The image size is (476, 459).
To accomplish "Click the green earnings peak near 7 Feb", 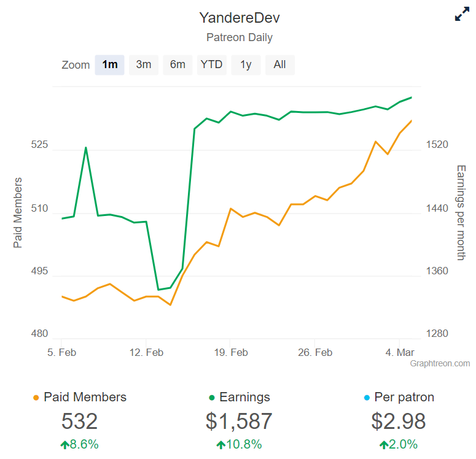I will (x=86, y=148).
